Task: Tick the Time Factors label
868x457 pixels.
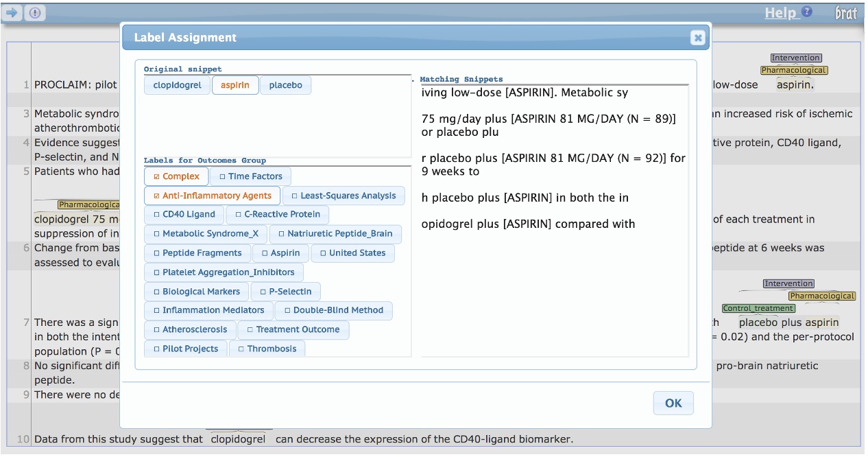Action: point(250,176)
